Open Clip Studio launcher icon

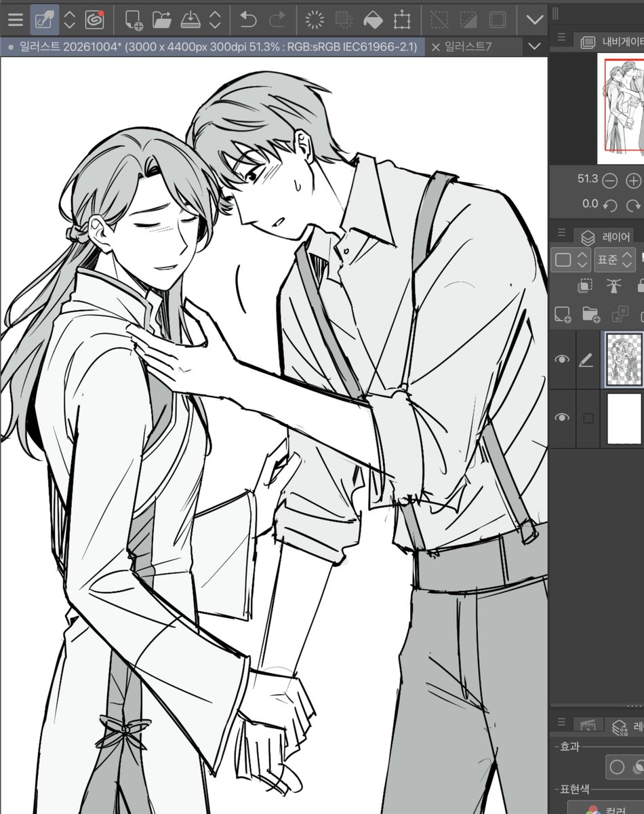tap(94, 20)
